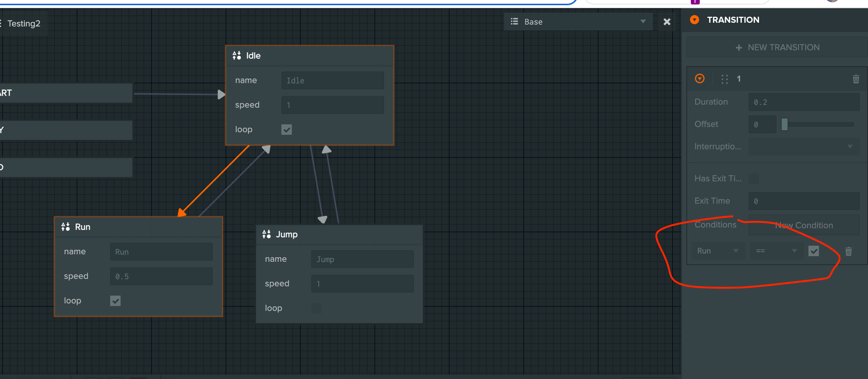Click the orange Transition header icon

pos(695,20)
